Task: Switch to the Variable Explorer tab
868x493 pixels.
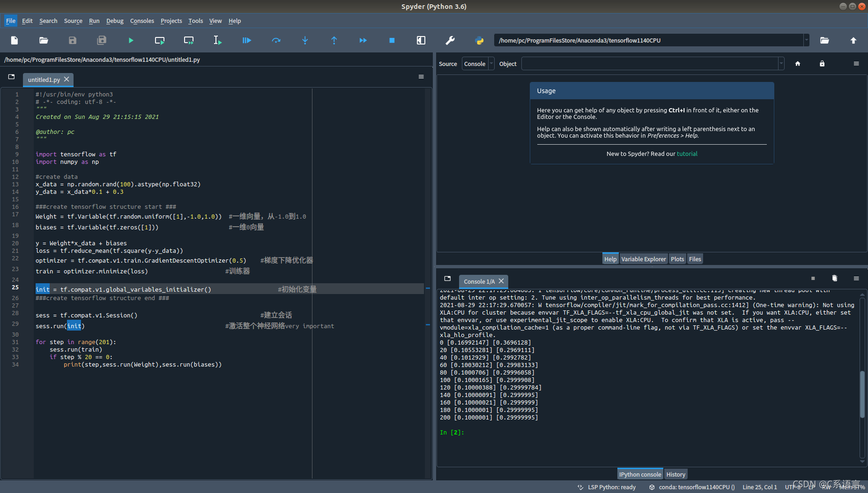Action: 643,259
